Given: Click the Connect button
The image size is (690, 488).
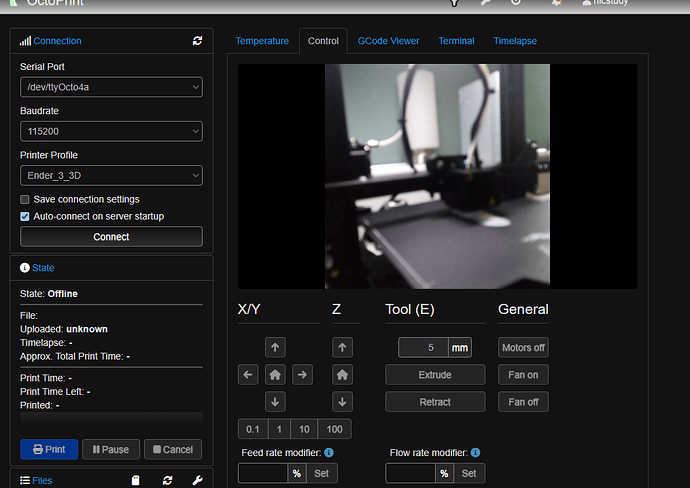Looking at the screenshot, I should point(111,237).
